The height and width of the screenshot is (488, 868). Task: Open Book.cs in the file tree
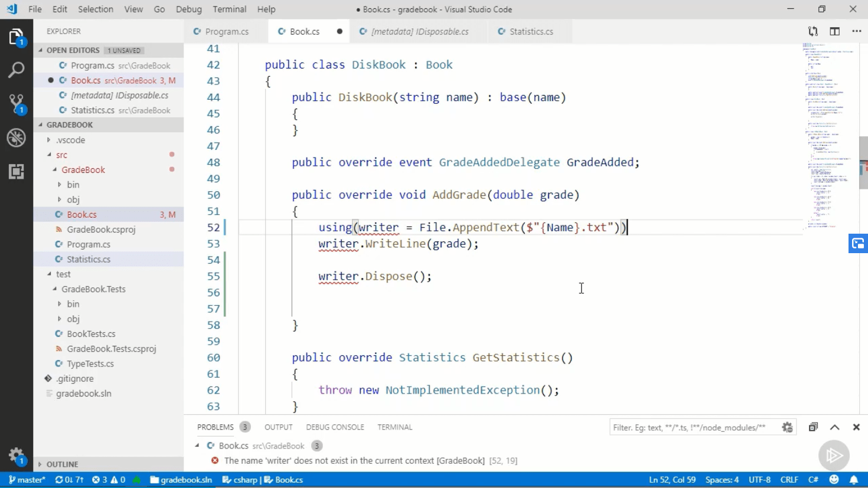[x=81, y=215]
